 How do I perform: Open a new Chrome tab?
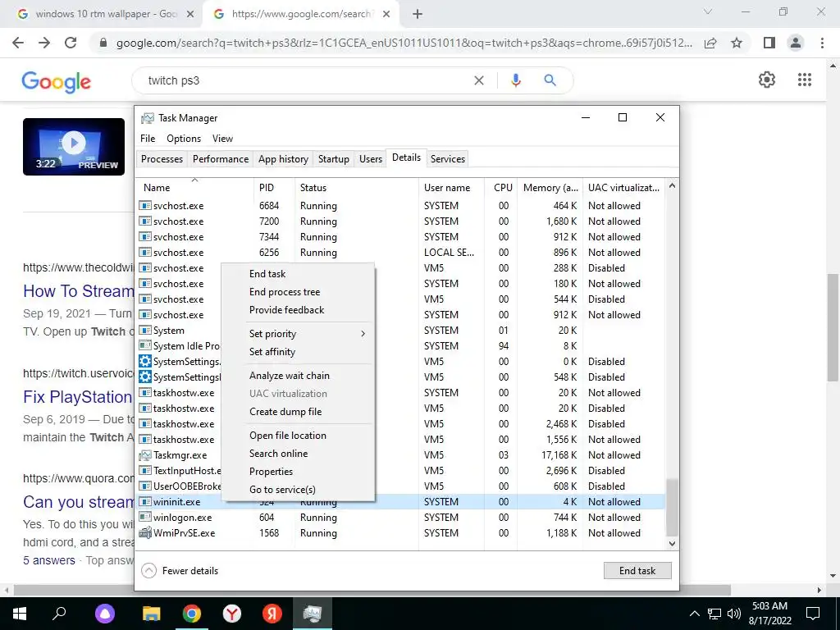pos(418,15)
